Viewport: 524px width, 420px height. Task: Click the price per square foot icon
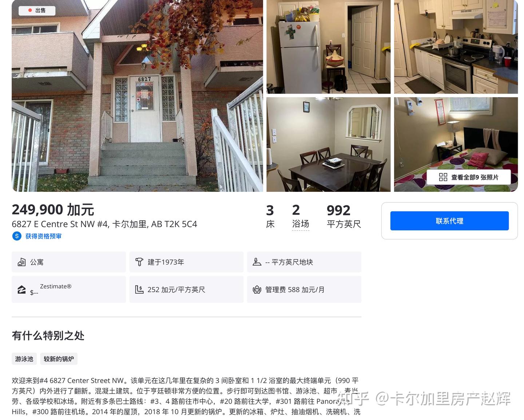pyautogui.click(x=139, y=290)
